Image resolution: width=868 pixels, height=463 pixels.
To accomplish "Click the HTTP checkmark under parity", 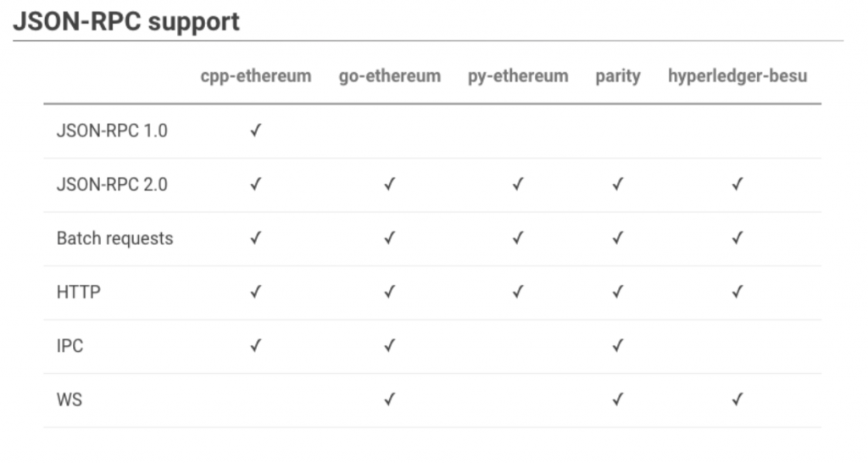I will (618, 292).
